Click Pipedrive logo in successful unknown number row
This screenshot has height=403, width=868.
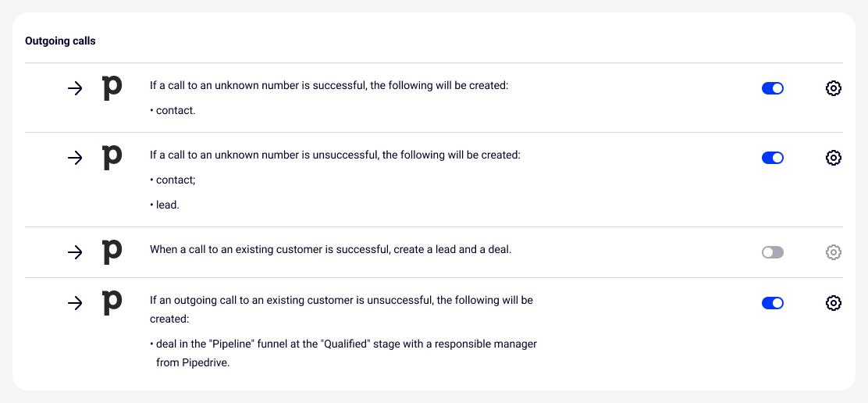click(112, 88)
